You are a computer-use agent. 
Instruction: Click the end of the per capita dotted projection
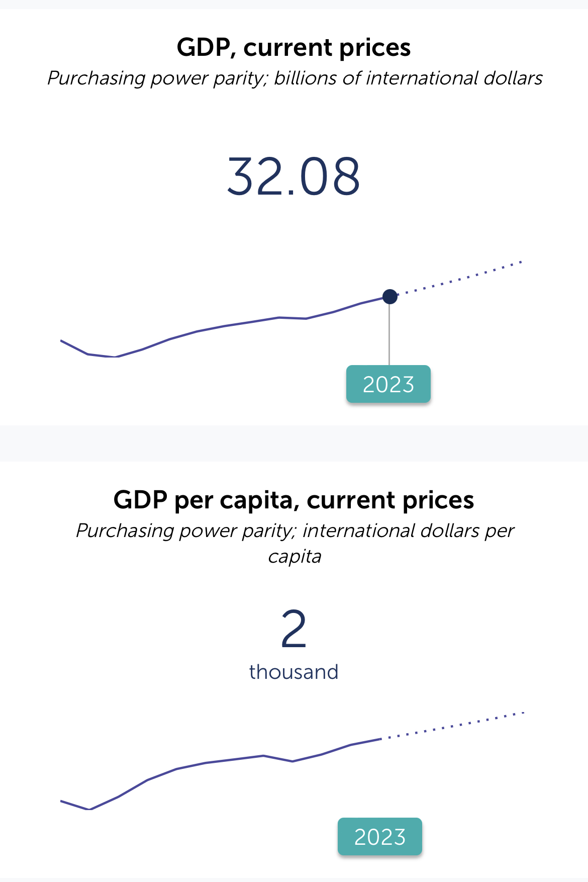tap(523, 713)
